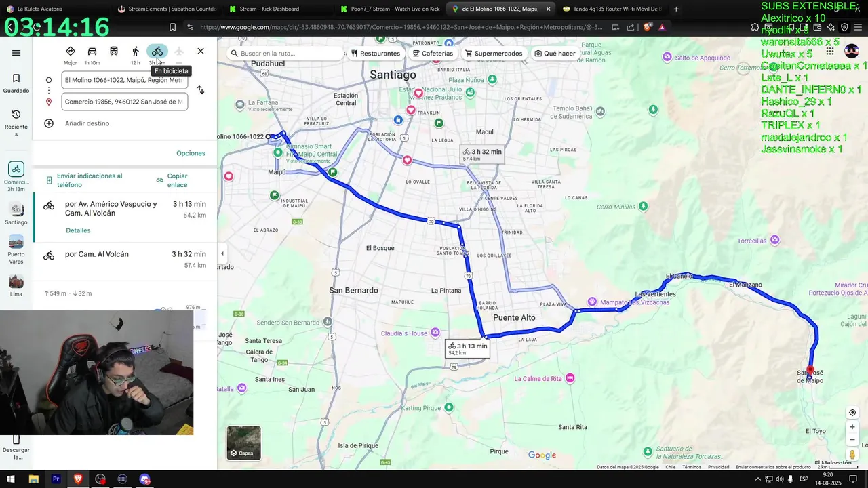Viewport: 868px width, 488px height.
Task: Click the Buscar en la ruta search box
Action: pos(285,54)
